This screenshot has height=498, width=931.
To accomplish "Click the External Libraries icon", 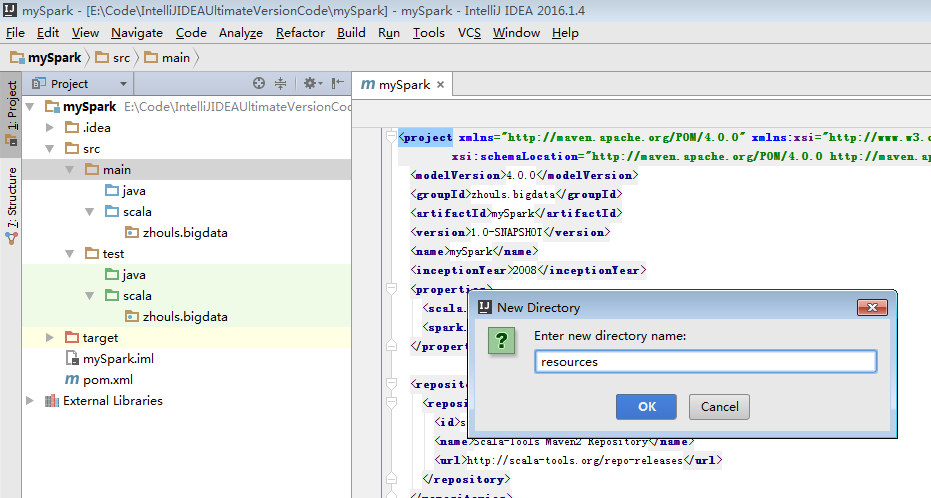I will [x=52, y=401].
